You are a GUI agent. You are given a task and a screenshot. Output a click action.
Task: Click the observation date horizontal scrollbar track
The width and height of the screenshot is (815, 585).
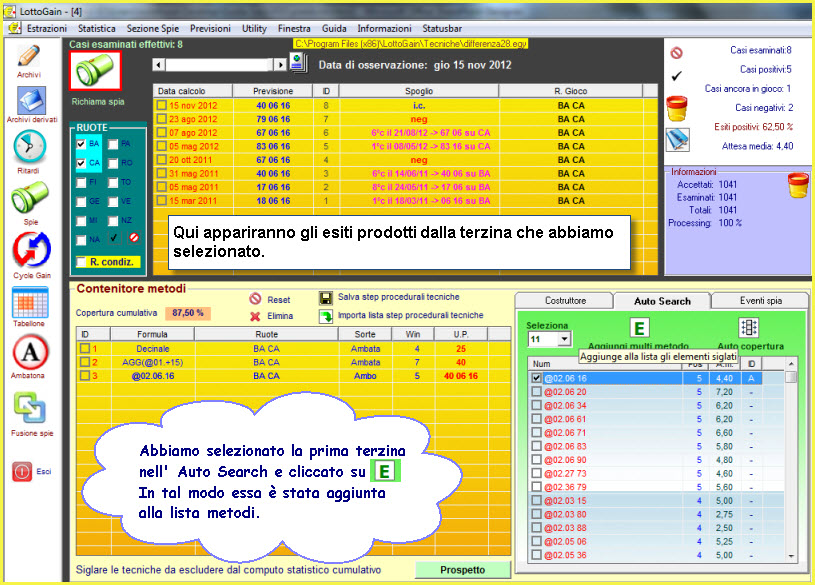click(x=220, y=65)
